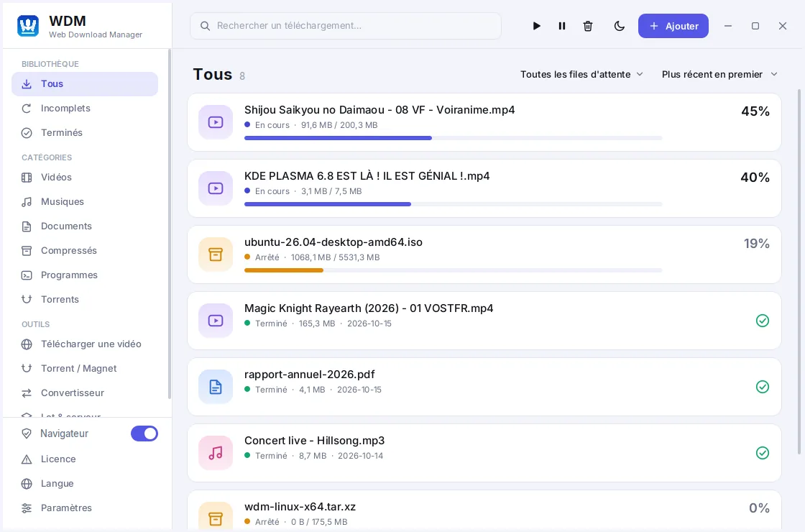Select file name rapport-annuel-2026.pdf

point(310,375)
